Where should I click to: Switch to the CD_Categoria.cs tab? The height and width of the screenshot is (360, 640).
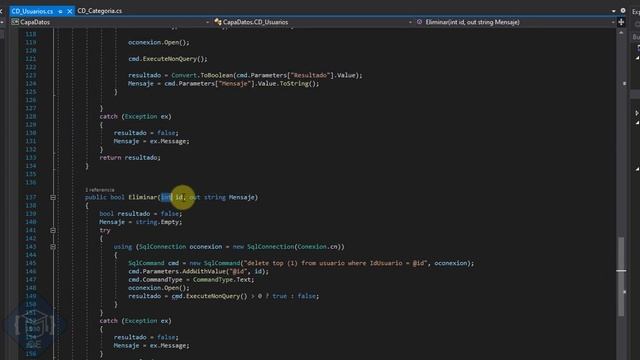[100, 11]
